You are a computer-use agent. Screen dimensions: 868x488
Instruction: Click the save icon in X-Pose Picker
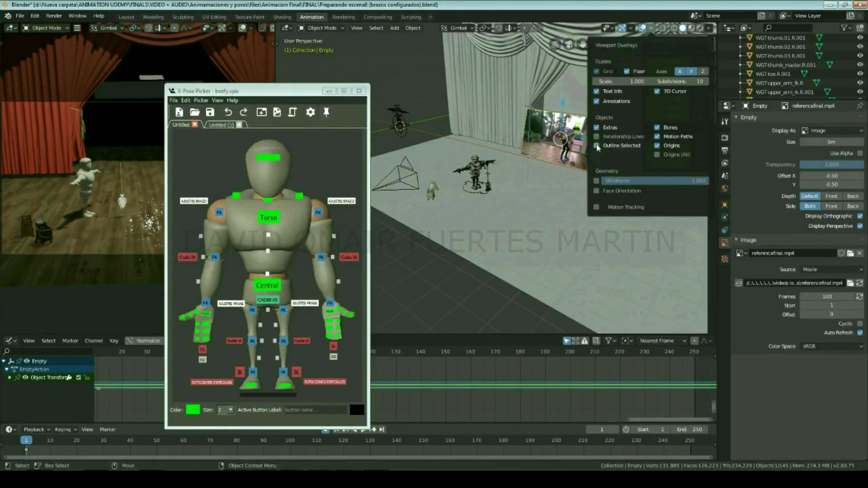tap(210, 112)
